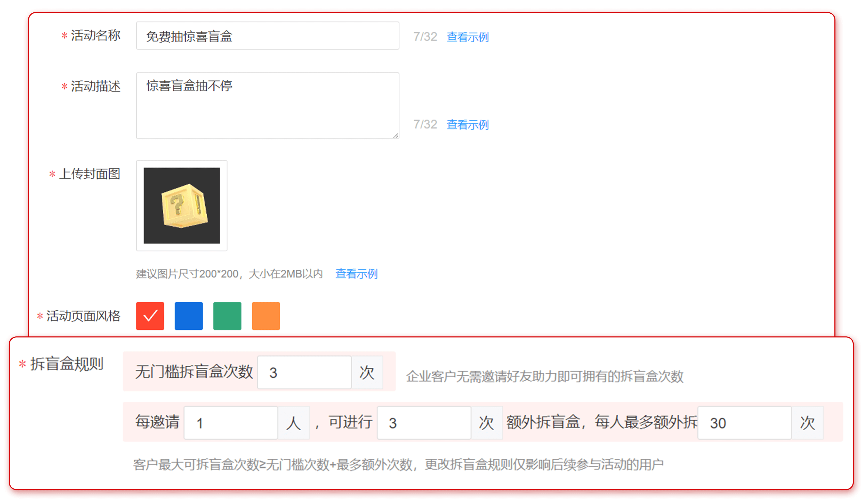This screenshot has height=504, width=861.
Task: Pick the green page style swatch
Action: pos(227,316)
